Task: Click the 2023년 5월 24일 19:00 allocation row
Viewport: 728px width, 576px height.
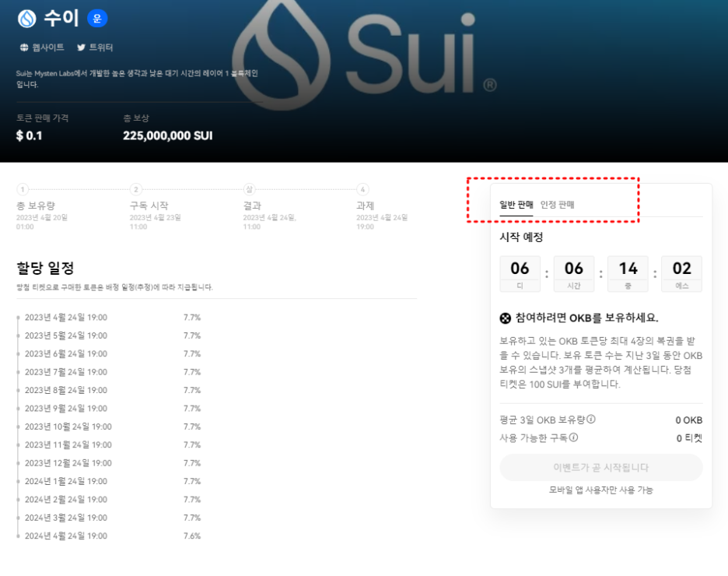Action: coord(109,335)
